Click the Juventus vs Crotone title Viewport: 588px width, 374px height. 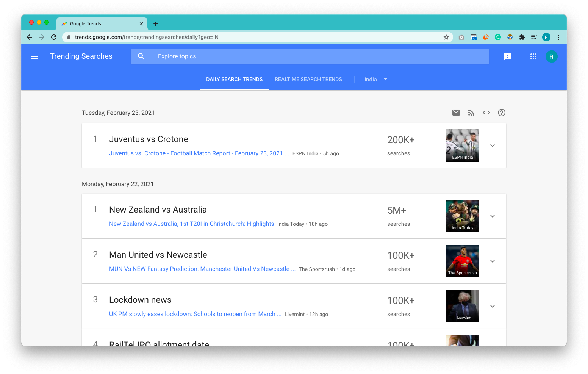pos(149,139)
